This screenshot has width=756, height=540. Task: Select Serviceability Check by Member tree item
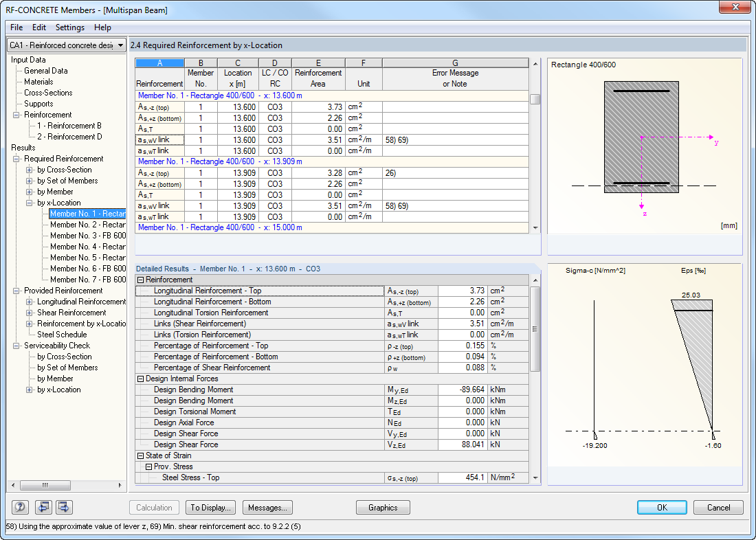click(55, 379)
